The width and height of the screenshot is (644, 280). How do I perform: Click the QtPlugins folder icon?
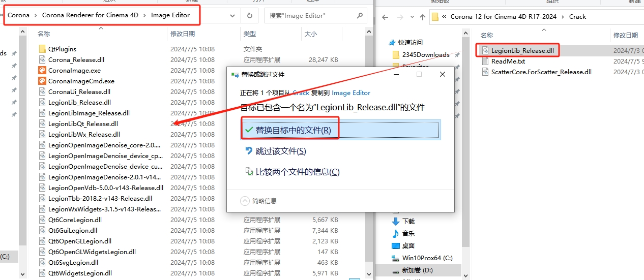42,49
